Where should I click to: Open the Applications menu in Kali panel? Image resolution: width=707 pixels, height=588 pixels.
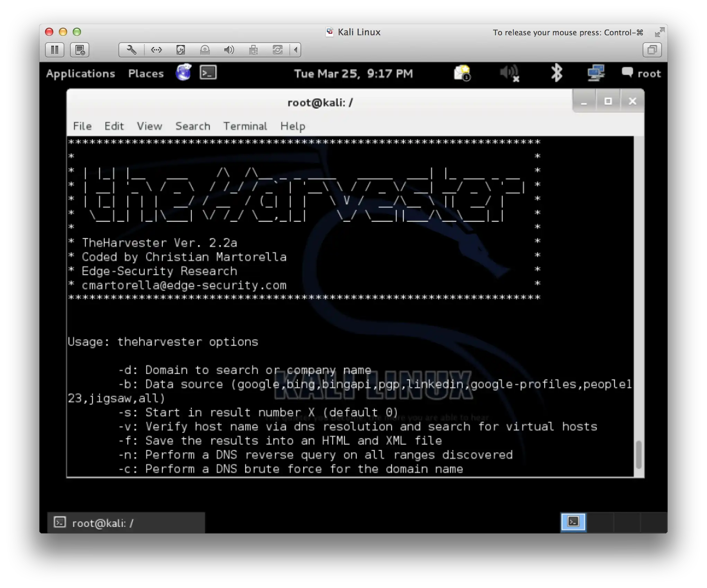point(81,73)
